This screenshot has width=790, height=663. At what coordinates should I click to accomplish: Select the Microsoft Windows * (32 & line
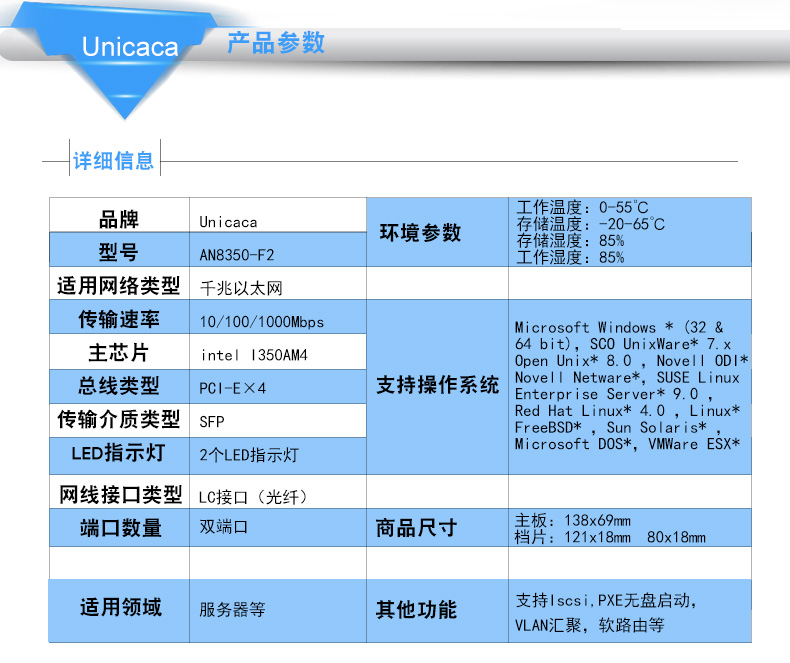click(x=619, y=327)
